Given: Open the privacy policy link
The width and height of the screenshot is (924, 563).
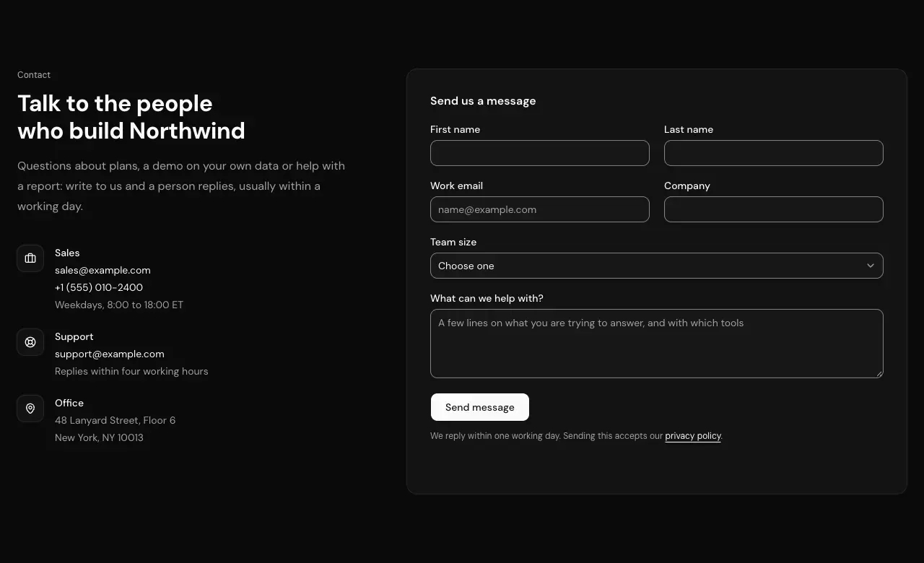Looking at the screenshot, I should [x=693, y=436].
